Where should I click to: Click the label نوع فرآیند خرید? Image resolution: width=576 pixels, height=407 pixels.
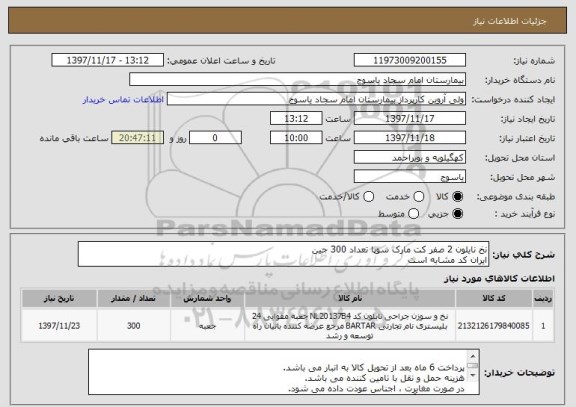(x=525, y=214)
